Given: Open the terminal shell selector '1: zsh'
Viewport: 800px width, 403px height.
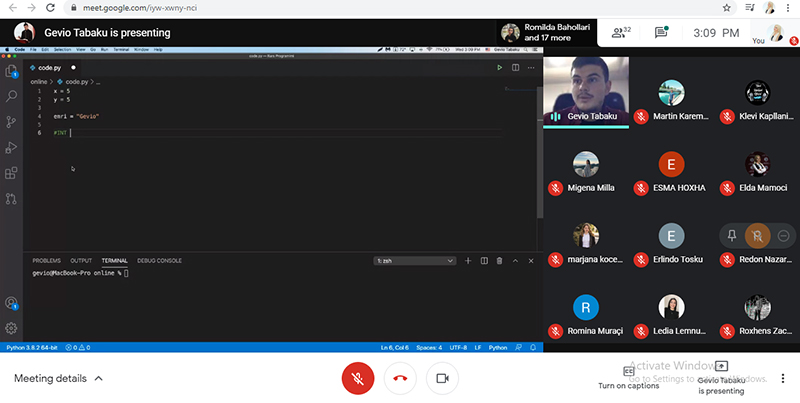Looking at the screenshot, I should (414, 261).
